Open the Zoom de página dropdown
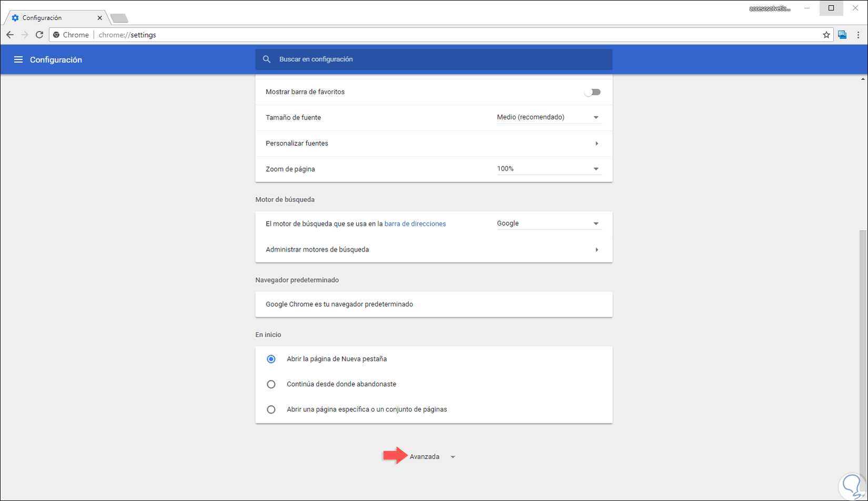This screenshot has width=868, height=501. (x=548, y=169)
